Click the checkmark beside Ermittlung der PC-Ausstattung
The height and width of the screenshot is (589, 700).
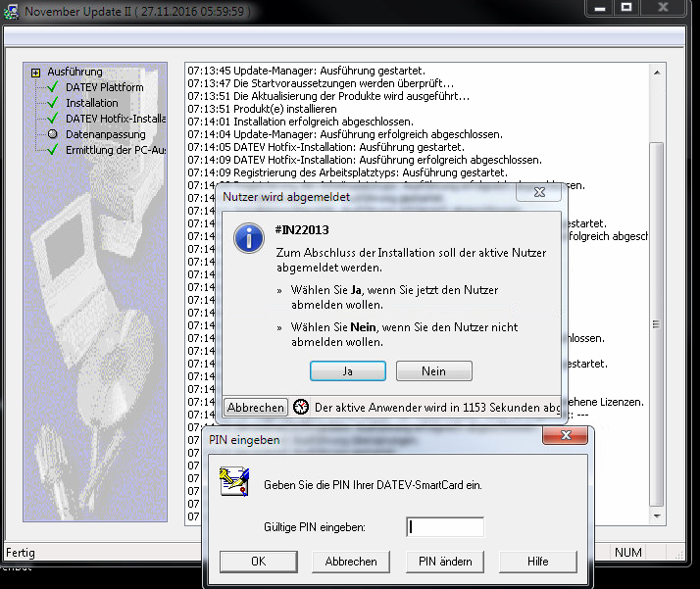(52, 150)
